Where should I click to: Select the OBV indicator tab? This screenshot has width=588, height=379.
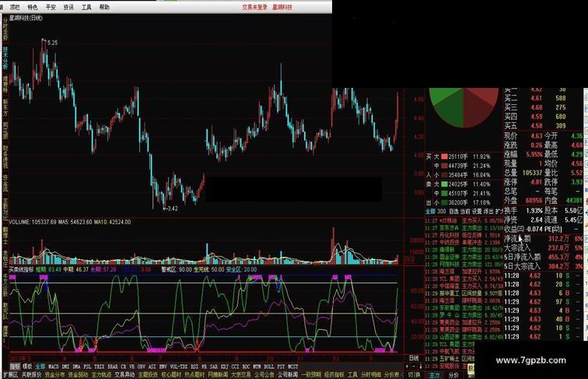(x=142, y=367)
